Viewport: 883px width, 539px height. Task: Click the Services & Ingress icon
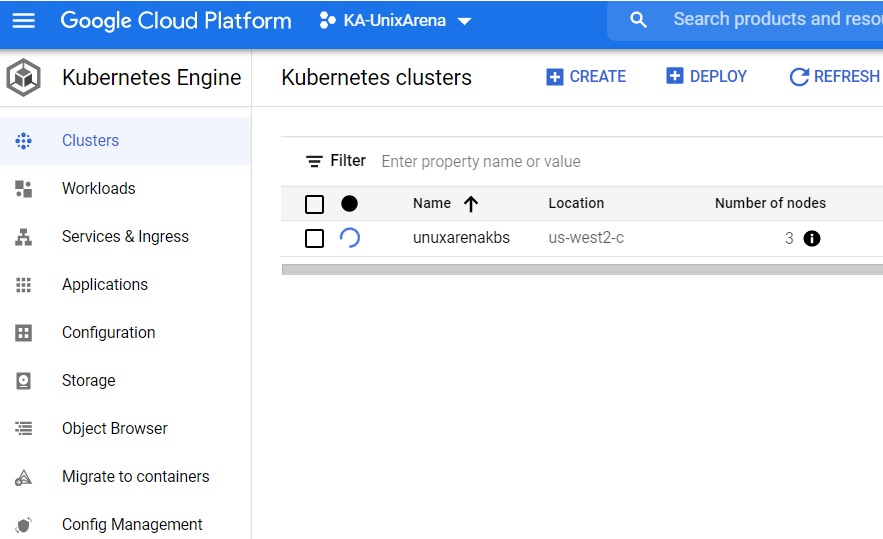click(x=23, y=237)
